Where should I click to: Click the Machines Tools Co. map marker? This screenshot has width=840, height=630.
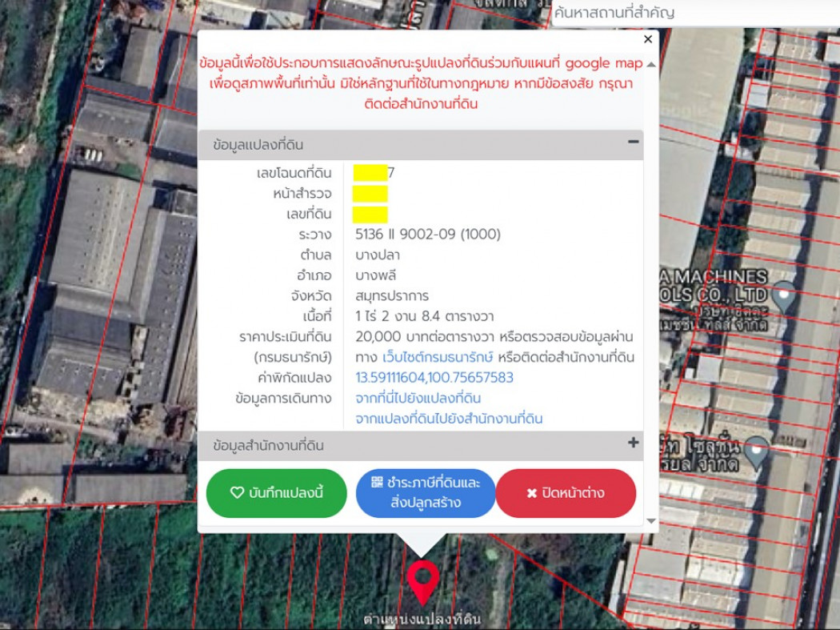point(784,293)
